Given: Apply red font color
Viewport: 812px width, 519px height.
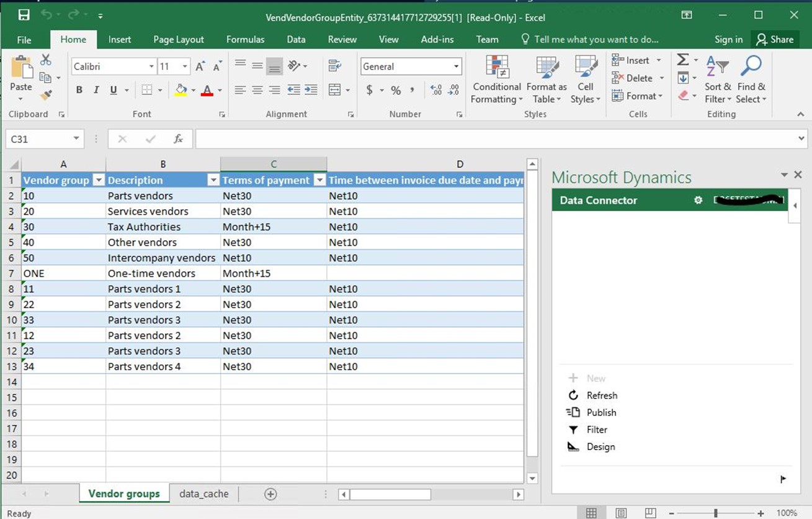Looking at the screenshot, I should click(207, 90).
